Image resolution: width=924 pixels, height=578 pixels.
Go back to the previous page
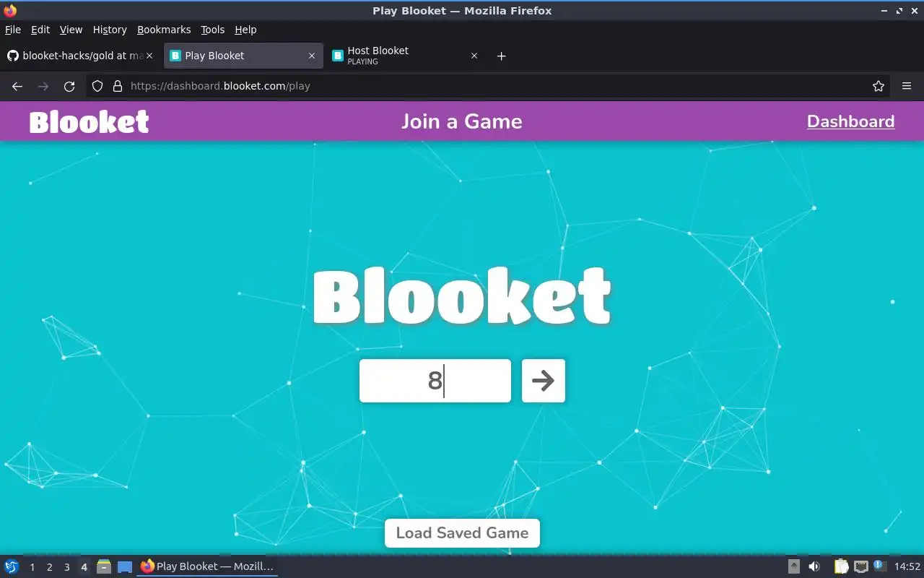pos(17,86)
